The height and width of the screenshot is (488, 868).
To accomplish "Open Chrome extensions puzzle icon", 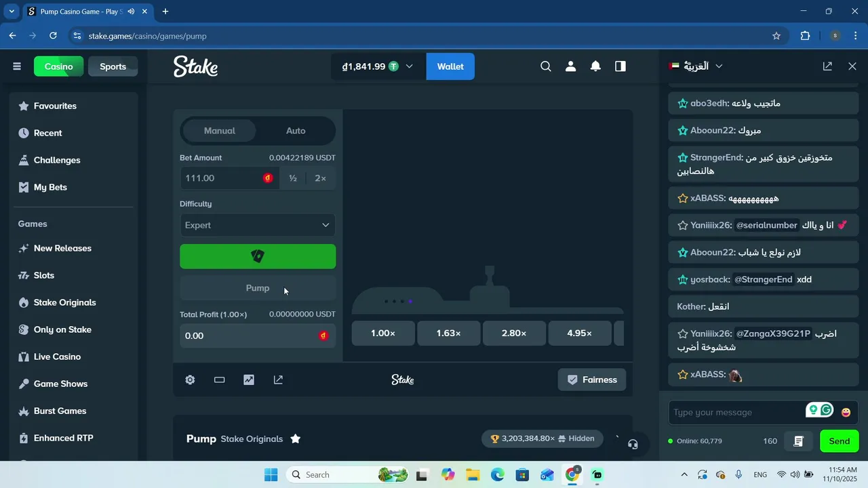I will tap(806, 36).
